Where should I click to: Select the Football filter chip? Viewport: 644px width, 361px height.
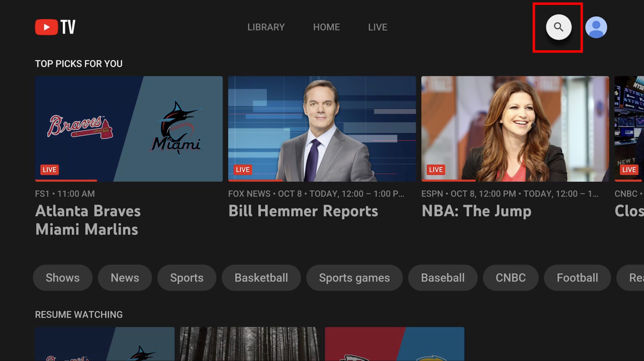(x=577, y=277)
